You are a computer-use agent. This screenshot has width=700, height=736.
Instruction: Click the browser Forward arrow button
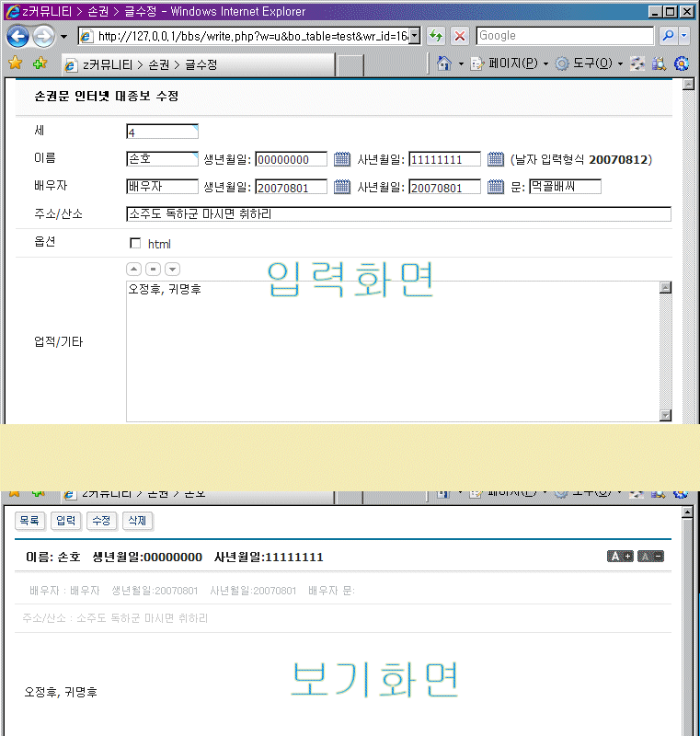pyautogui.click(x=43, y=36)
